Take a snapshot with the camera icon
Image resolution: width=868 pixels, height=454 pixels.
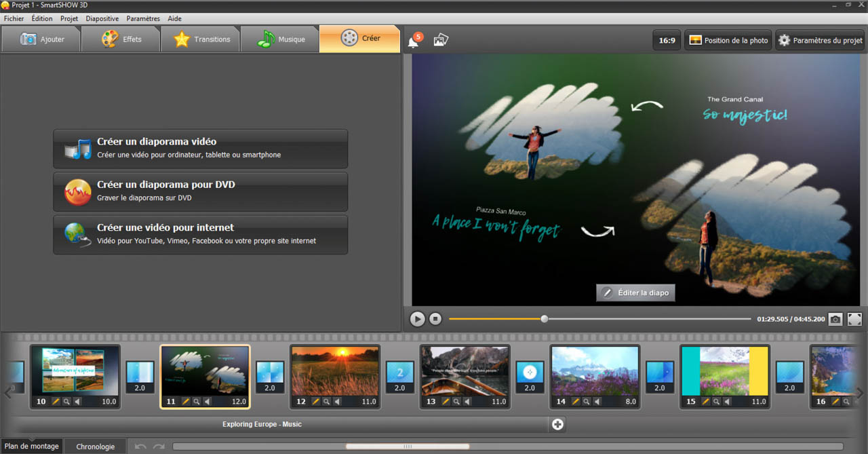835,319
